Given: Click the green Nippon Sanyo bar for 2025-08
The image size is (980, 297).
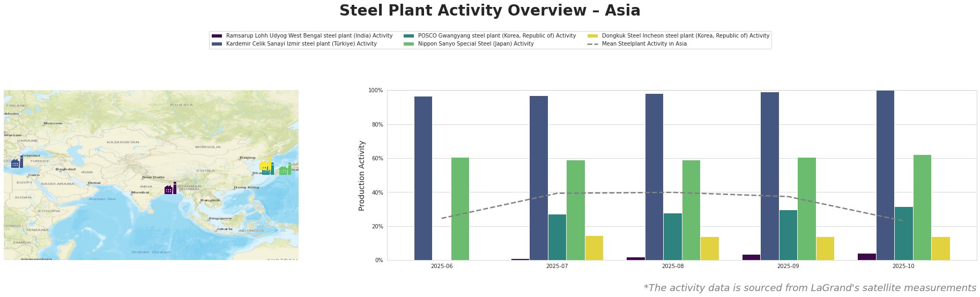Looking at the screenshot, I should tap(691, 210).
